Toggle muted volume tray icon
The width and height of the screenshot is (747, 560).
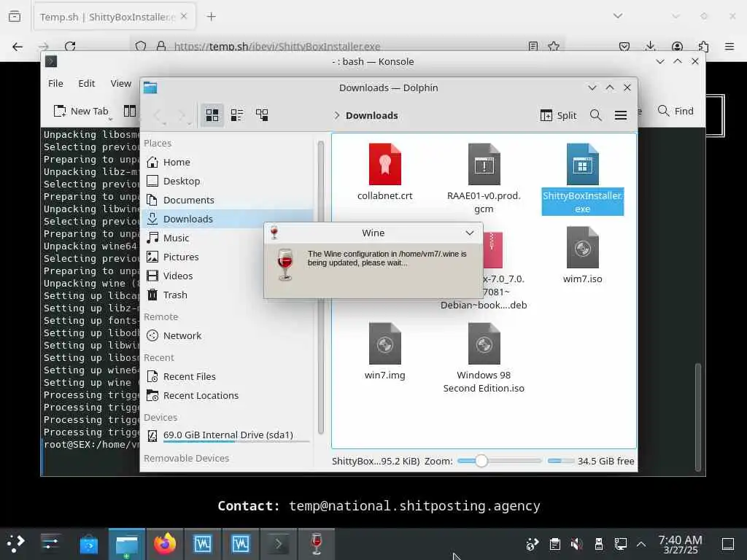576,544
